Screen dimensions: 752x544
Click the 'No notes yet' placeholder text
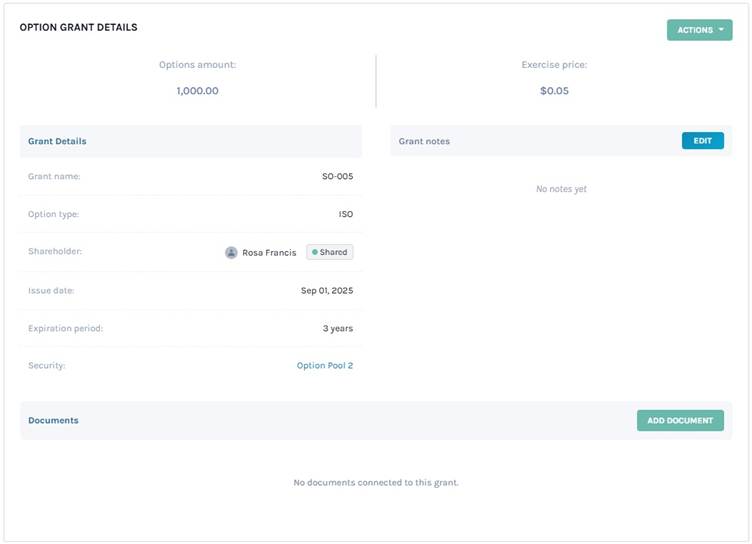(x=561, y=189)
